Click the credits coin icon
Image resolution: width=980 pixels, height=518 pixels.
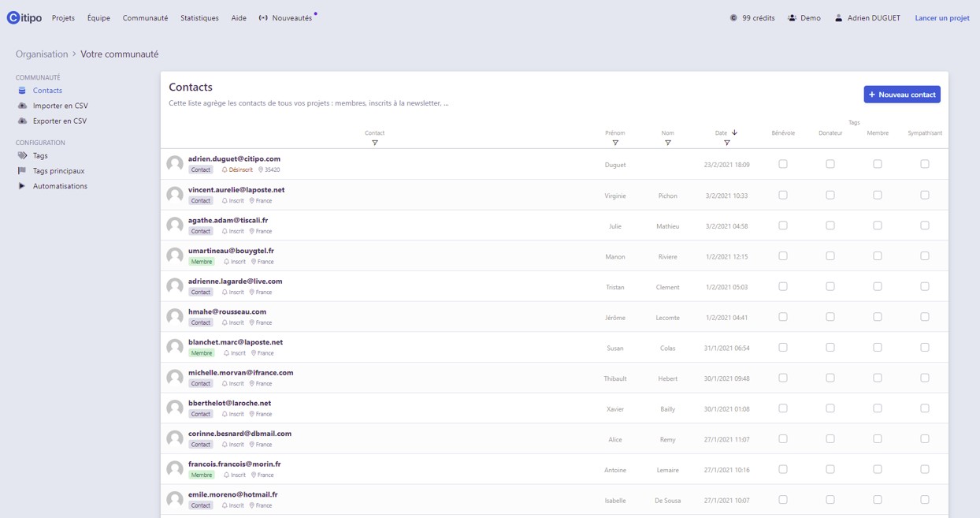[733, 18]
